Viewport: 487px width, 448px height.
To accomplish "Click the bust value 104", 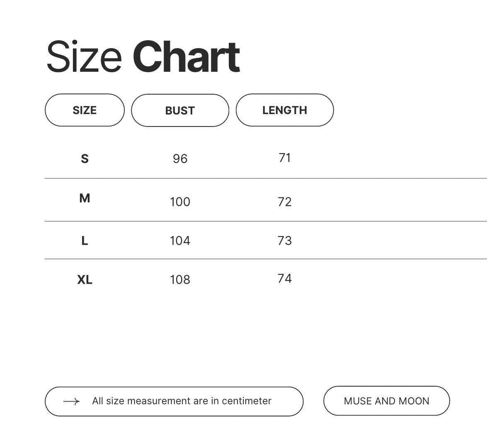I will click(180, 241).
